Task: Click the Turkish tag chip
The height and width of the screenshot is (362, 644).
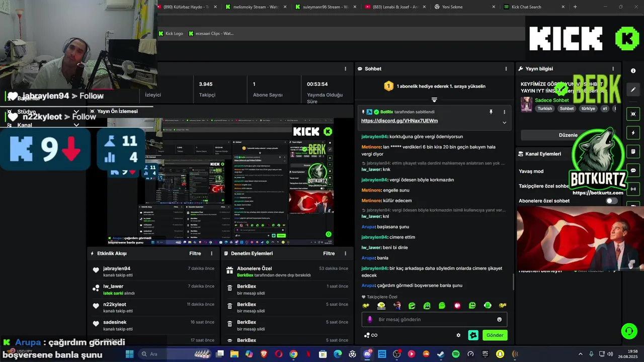Action: [544, 109]
